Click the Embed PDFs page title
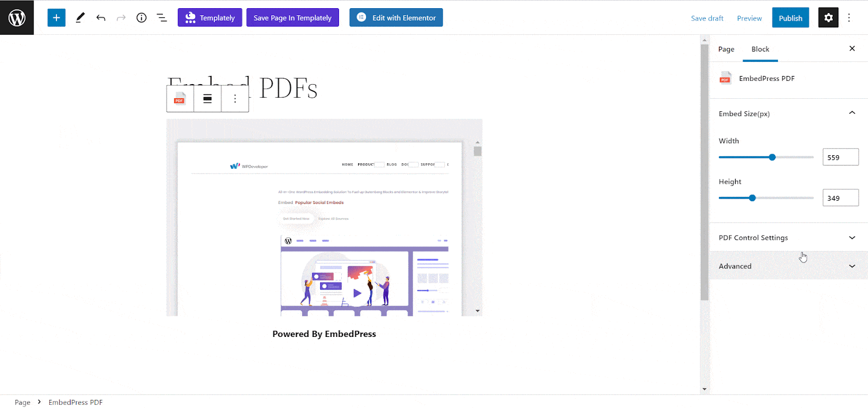868x408 pixels. (x=242, y=87)
